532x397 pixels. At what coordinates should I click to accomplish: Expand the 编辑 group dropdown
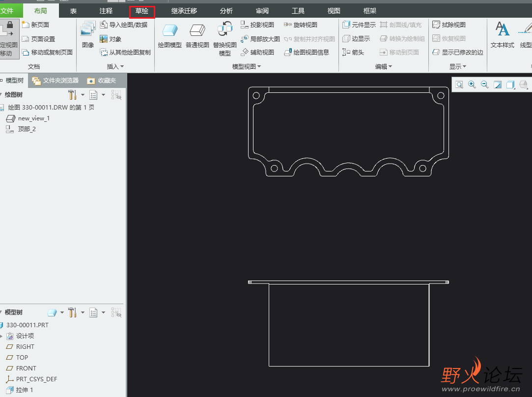[x=384, y=66]
